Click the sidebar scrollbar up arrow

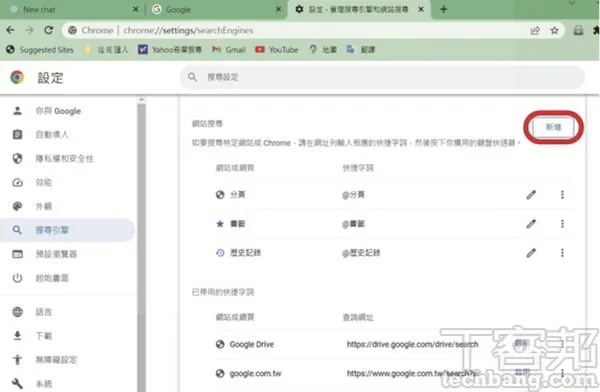point(142,100)
